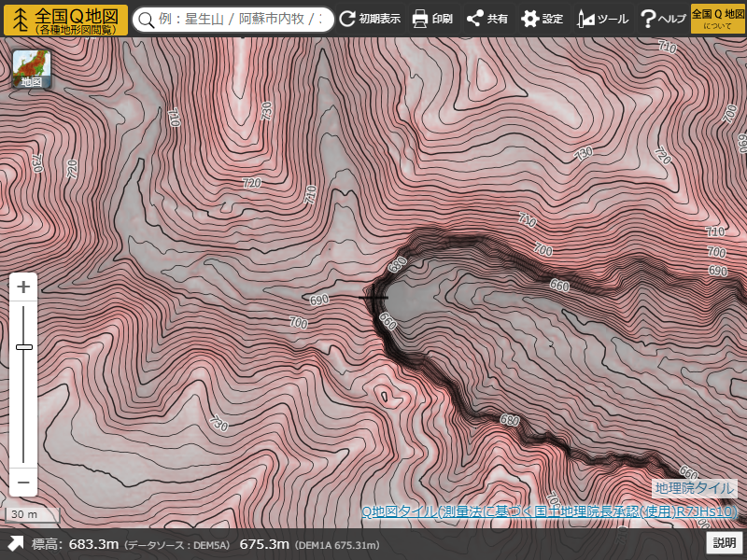This screenshot has width=747, height=560.
Task: Zoom in with the plus button
Action: click(23, 287)
